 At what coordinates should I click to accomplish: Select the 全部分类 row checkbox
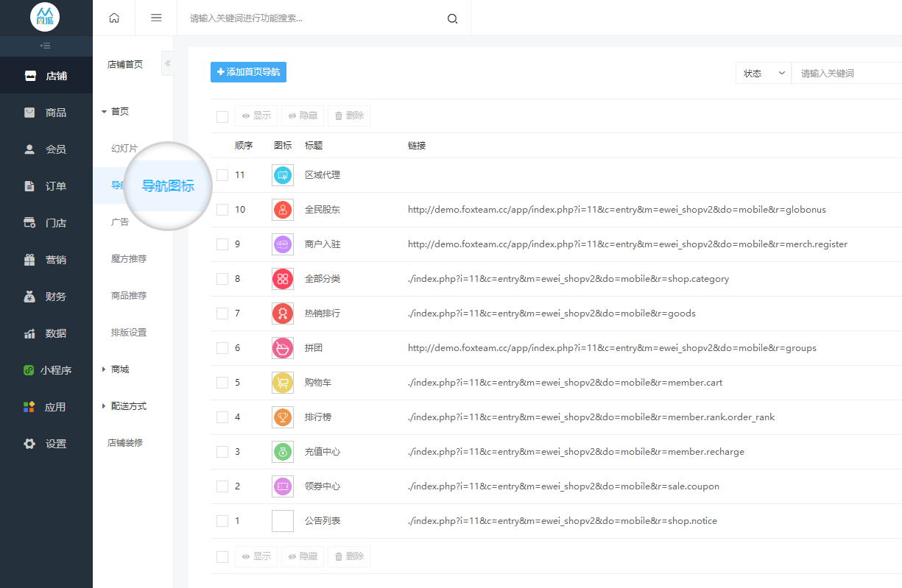pos(222,279)
